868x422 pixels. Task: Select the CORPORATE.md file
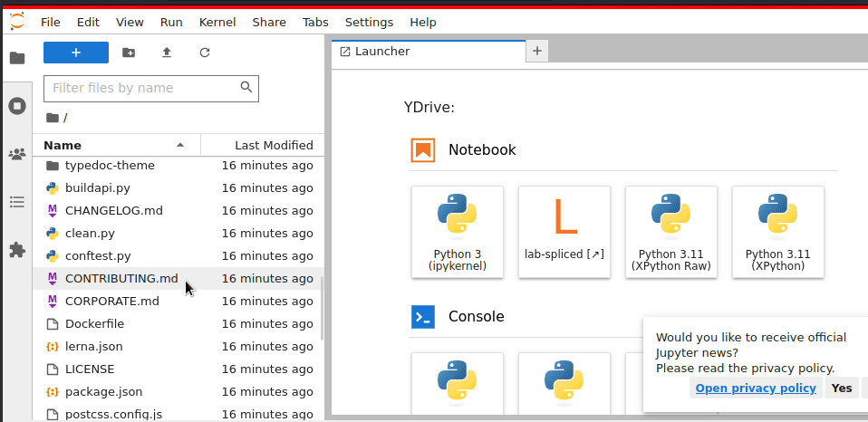pos(178,301)
